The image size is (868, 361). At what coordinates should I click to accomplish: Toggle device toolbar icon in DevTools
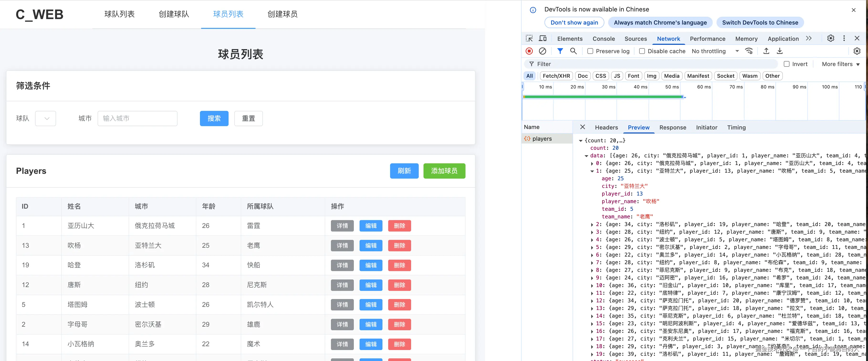(x=543, y=38)
